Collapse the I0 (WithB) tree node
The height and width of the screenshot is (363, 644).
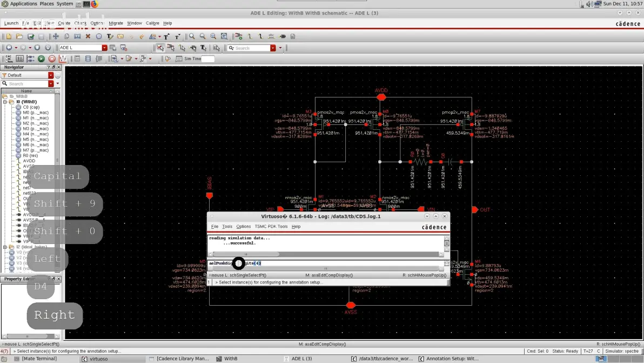(x=5, y=102)
